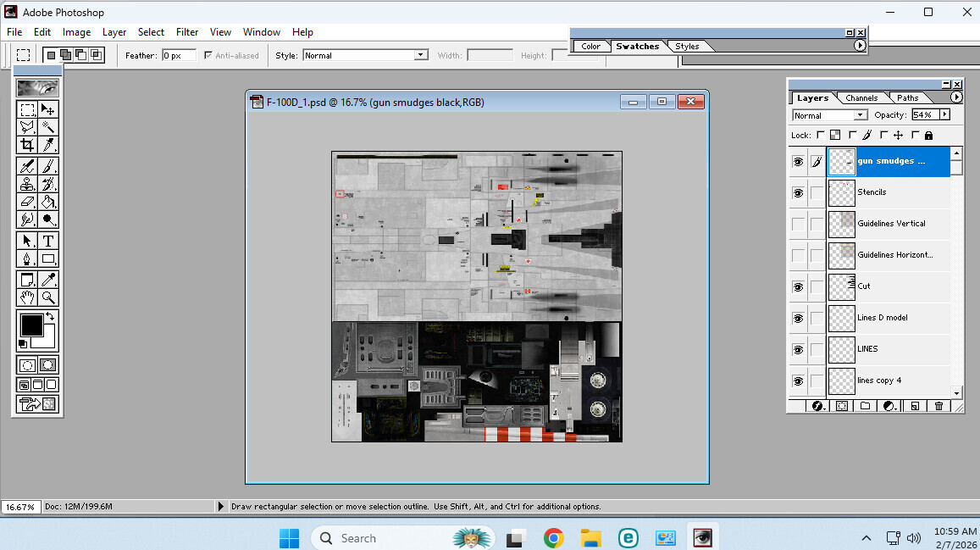
Task: Open Chrome from the taskbar
Action: point(553,537)
